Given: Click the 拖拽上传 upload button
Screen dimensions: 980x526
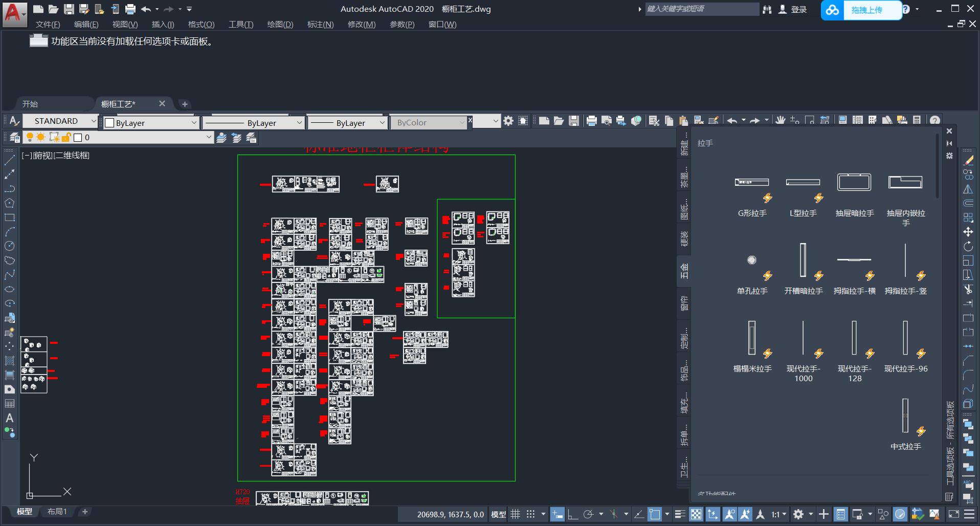Looking at the screenshot, I should tap(866, 10).
